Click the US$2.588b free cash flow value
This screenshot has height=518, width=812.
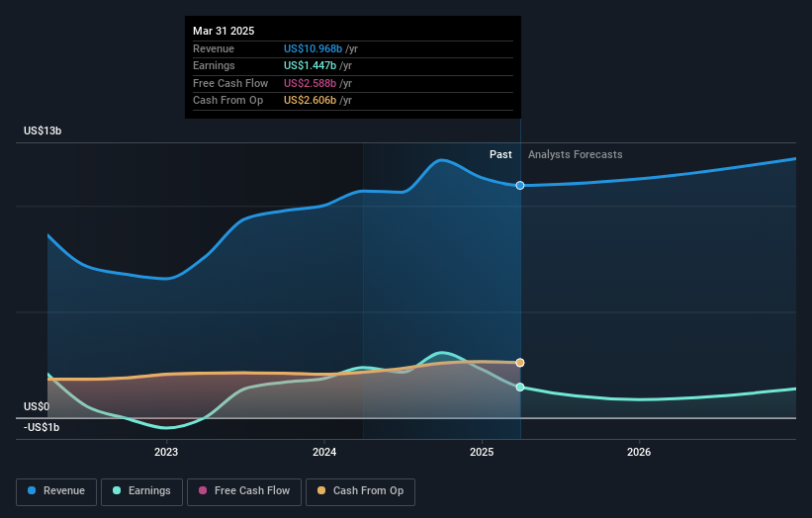click(311, 83)
